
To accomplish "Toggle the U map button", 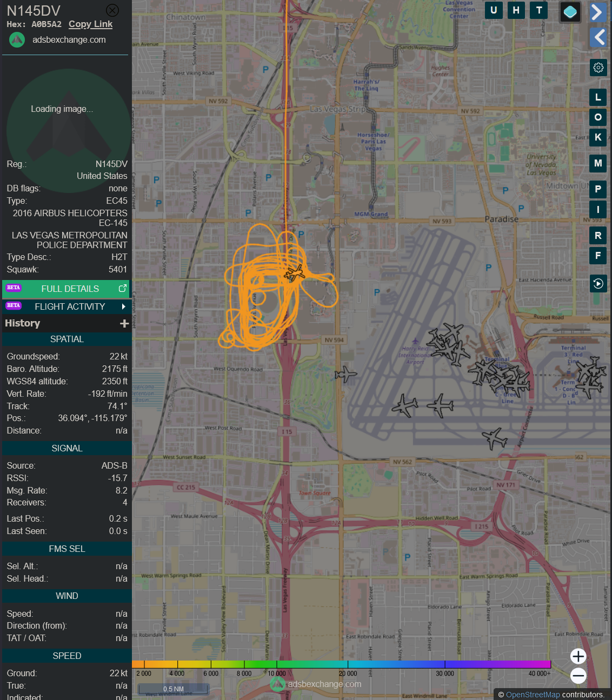I will [494, 10].
